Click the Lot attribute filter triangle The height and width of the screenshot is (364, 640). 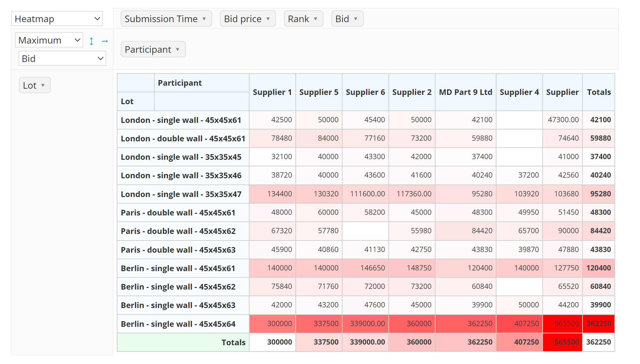[x=43, y=85]
